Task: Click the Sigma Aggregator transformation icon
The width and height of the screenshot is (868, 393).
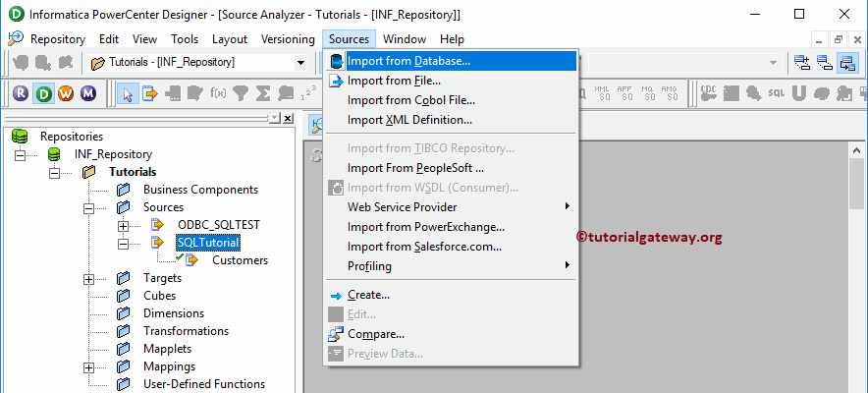Action: 262,93
